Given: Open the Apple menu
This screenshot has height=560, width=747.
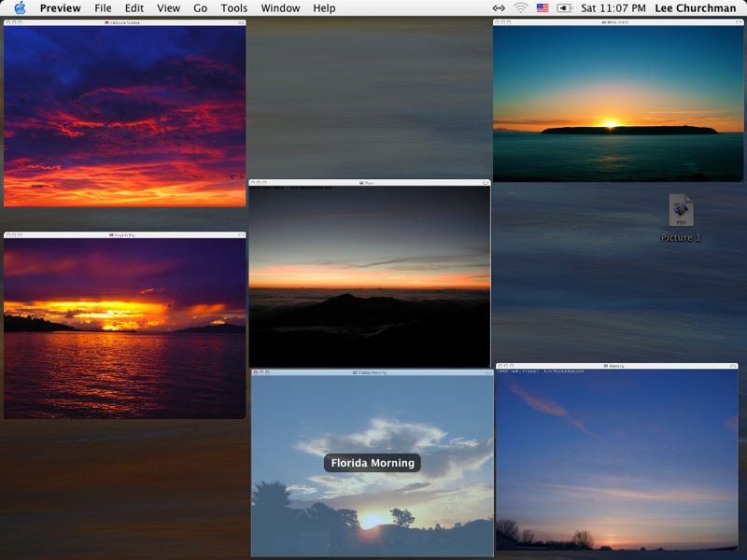Looking at the screenshot, I should point(20,8).
